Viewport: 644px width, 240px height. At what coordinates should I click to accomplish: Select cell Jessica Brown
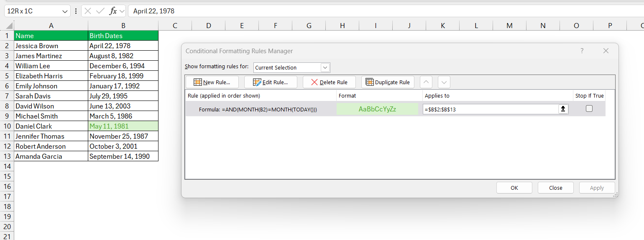coord(51,46)
